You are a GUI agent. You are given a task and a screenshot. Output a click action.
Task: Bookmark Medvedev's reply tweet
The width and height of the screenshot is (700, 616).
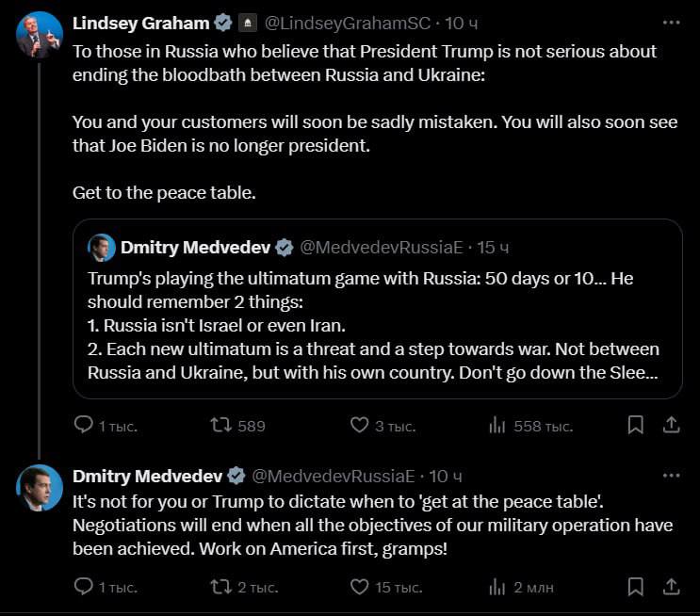pyautogui.click(x=636, y=587)
